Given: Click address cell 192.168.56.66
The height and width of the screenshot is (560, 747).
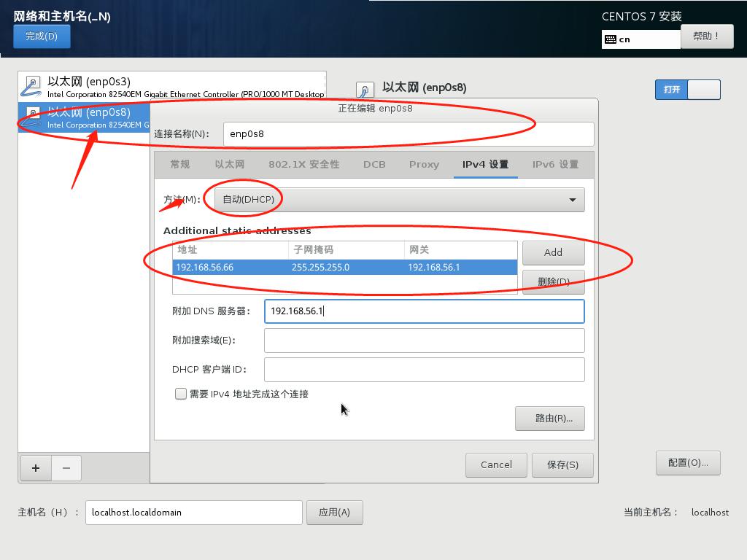Looking at the screenshot, I should point(230,267).
